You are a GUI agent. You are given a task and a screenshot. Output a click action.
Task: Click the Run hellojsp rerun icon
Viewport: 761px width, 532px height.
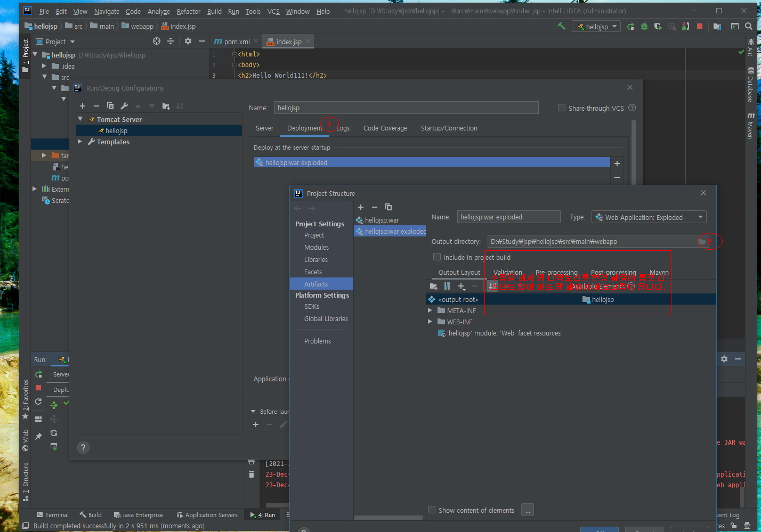[631, 26]
